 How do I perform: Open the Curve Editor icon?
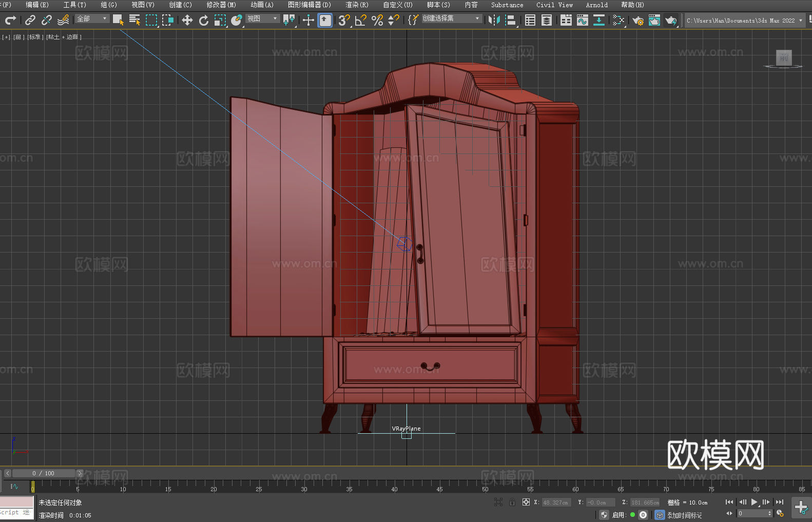click(583, 20)
